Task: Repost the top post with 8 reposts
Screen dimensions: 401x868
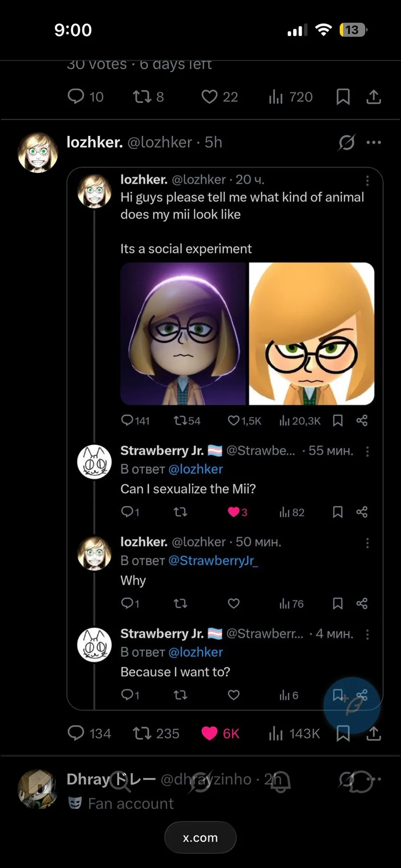Action: (142, 97)
